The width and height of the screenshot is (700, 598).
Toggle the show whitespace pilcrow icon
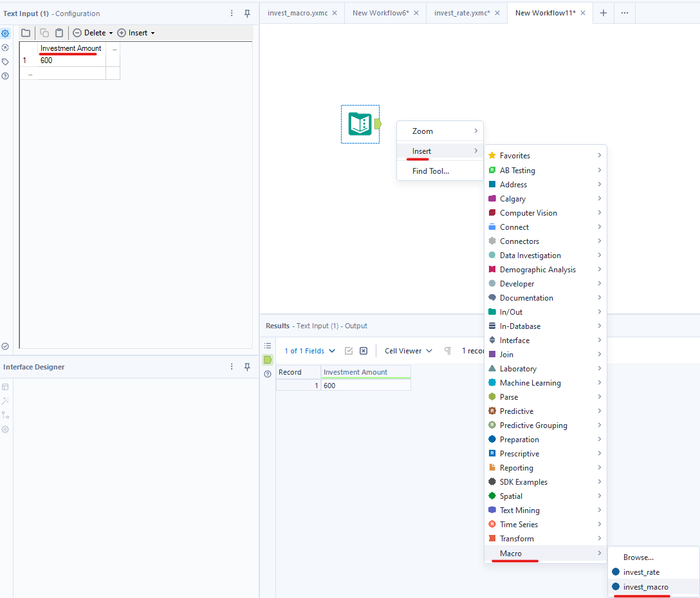click(x=448, y=351)
